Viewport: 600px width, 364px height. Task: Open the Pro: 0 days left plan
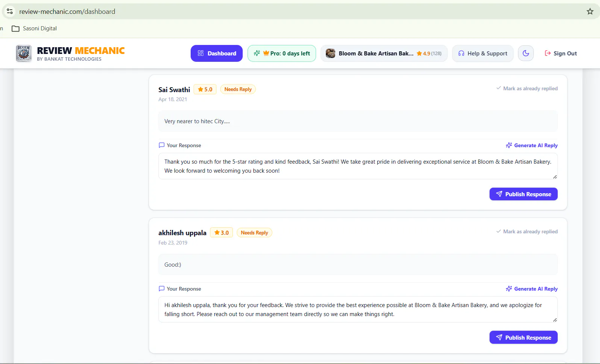282,54
